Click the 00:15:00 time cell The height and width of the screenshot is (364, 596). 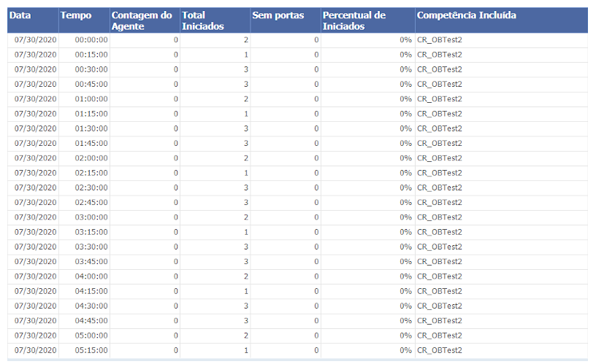point(85,55)
